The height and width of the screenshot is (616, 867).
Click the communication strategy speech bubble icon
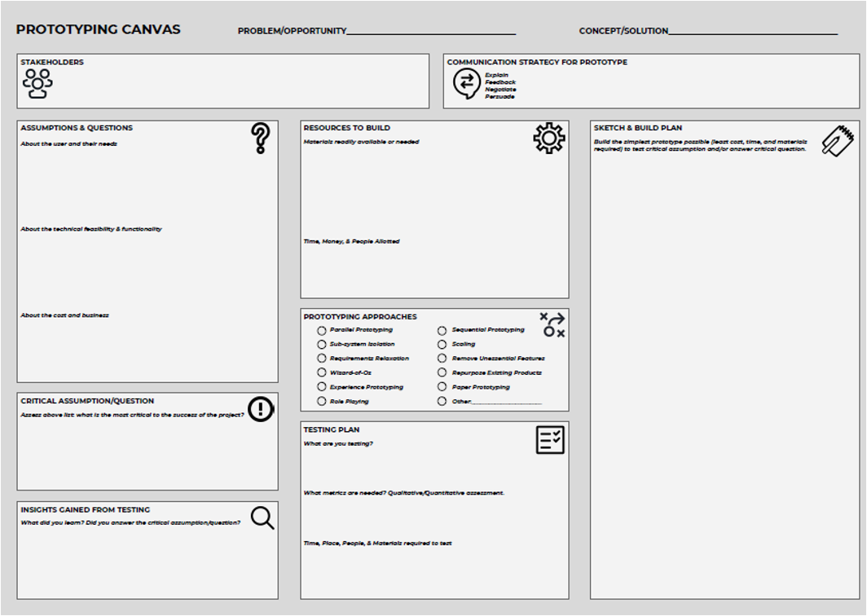pyautogui.click(x=467, y=83)
